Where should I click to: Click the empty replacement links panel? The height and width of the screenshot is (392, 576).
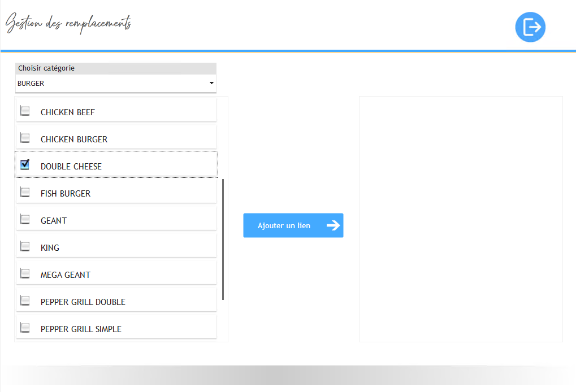point(461,219)
